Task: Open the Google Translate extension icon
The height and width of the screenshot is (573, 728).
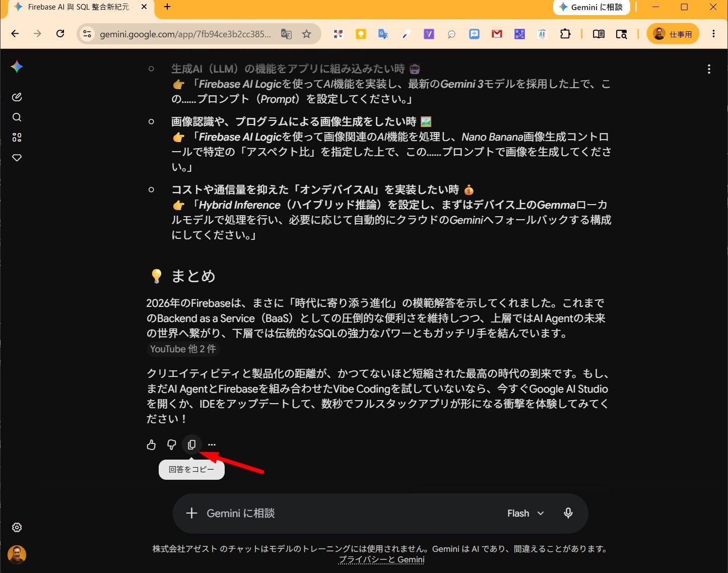Action: point(383,34)
